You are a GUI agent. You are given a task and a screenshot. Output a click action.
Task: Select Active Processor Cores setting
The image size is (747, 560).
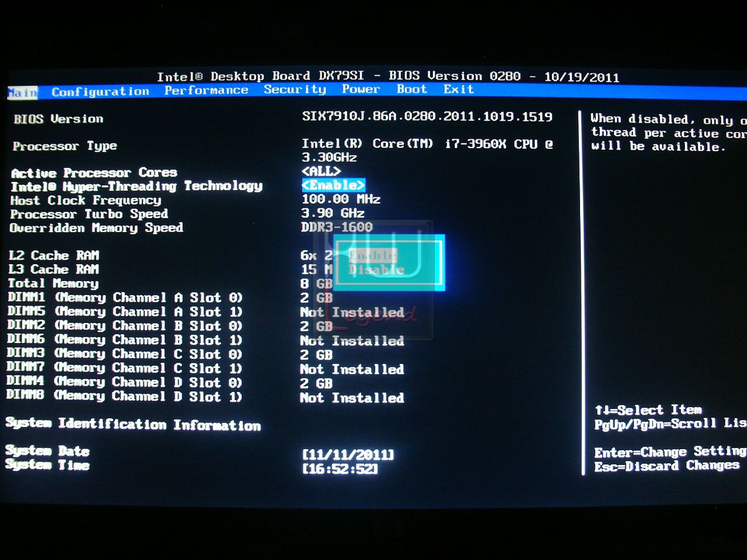pyautogui.click(x=94, y=173)
